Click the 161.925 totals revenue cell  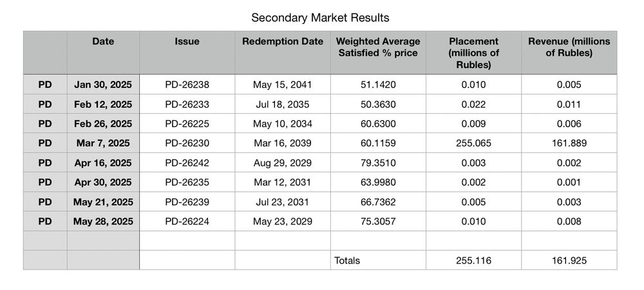coord(569,260)
